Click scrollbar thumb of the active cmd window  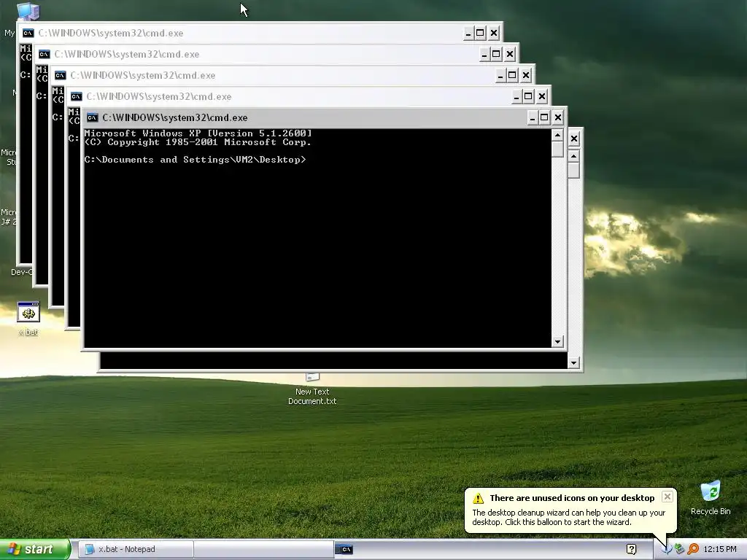(557, 149)
